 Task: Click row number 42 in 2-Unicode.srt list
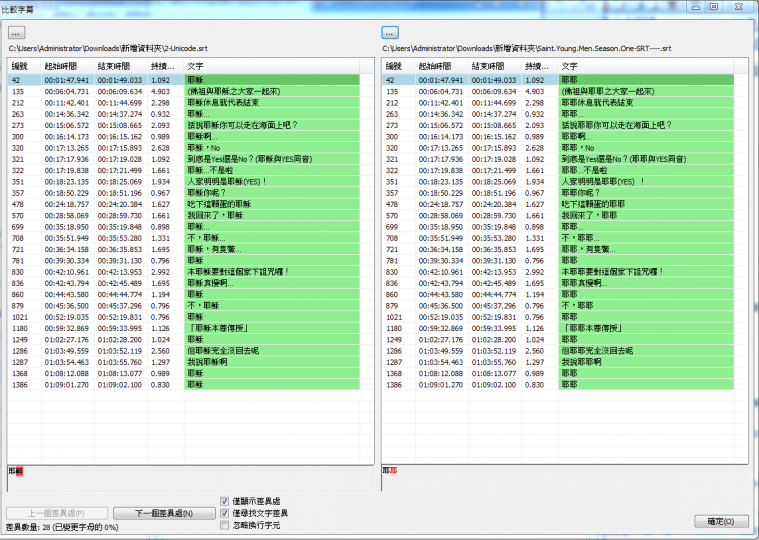tap(16, 80)
